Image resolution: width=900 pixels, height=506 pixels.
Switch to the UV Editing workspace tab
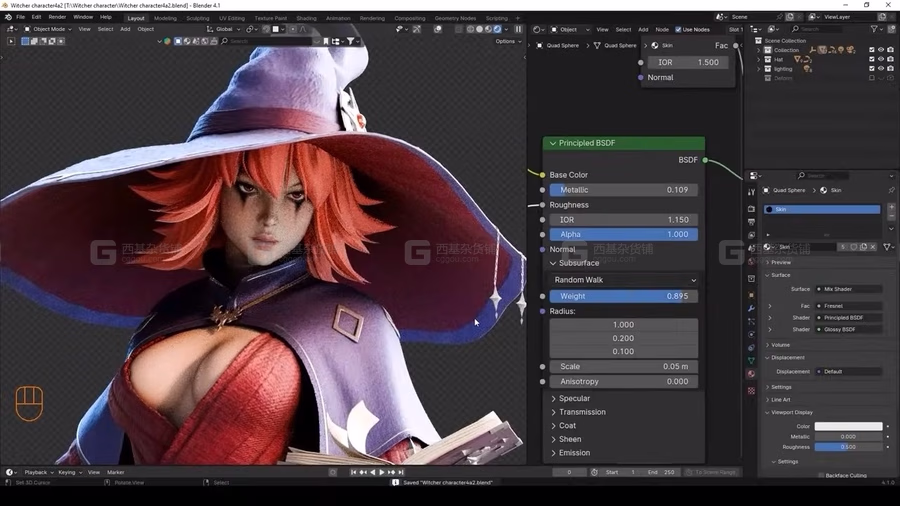click(x=231, y=18)
